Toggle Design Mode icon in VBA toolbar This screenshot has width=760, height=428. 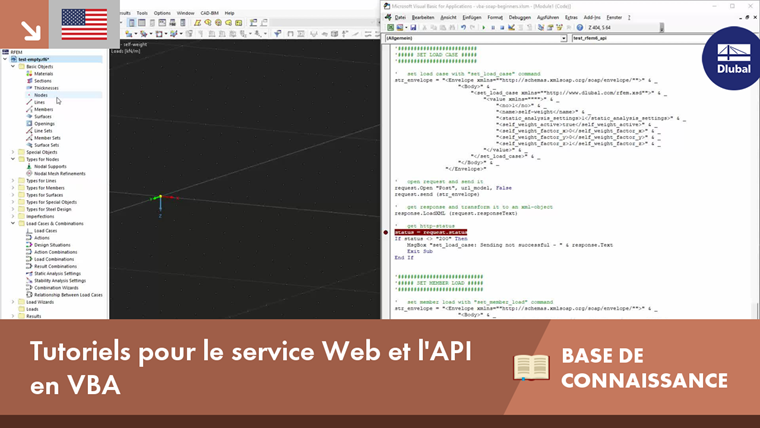coord(511,28)
